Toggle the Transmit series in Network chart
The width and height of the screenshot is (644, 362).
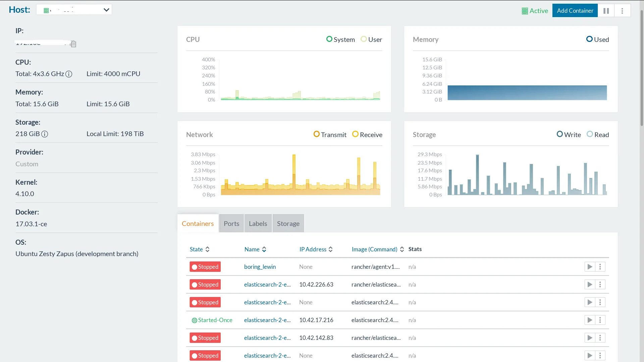[x=330, y=135]
